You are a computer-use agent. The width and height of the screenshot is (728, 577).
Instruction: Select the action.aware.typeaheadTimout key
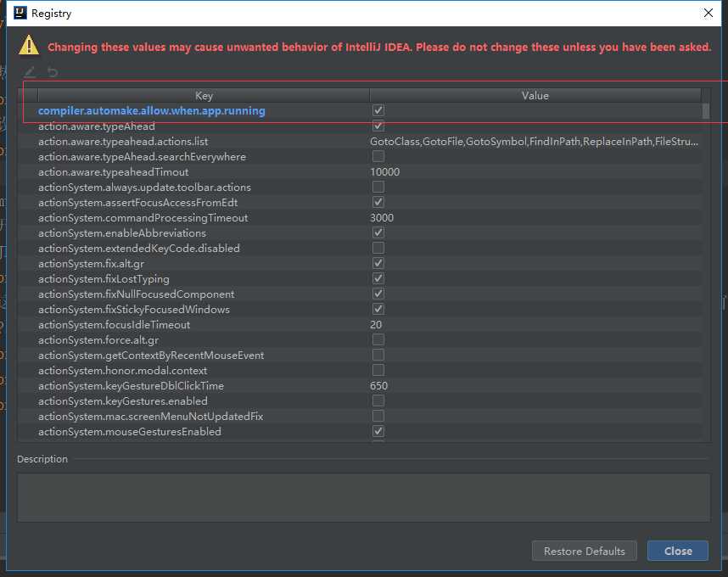tap(114, 172)
